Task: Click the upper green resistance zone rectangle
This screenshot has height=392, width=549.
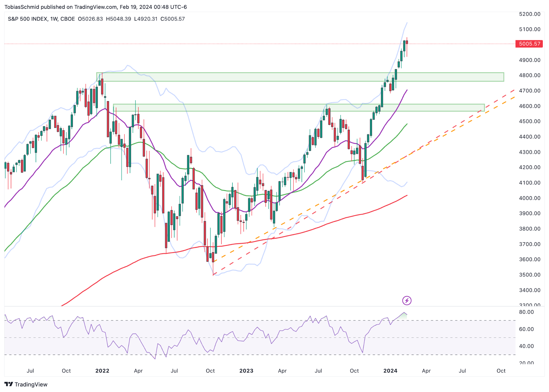Action: coord(300,77)
